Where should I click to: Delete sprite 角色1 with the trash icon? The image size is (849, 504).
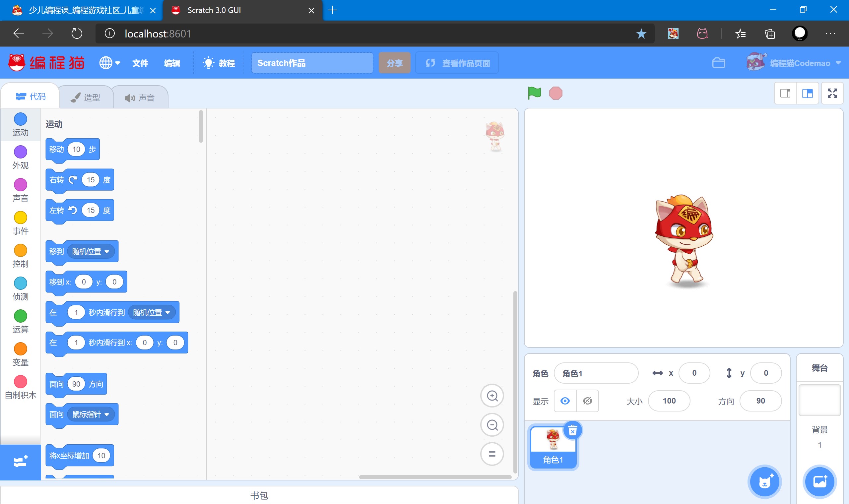[x=572, y=431]
